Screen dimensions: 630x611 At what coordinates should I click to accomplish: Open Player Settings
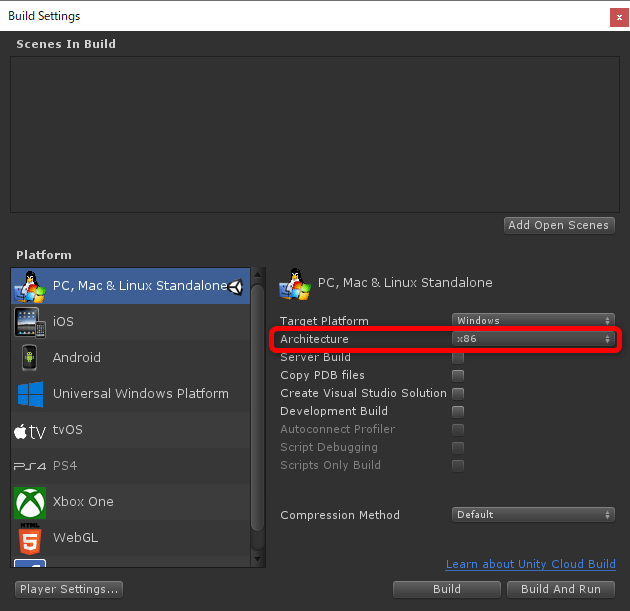tap(69, 589)
